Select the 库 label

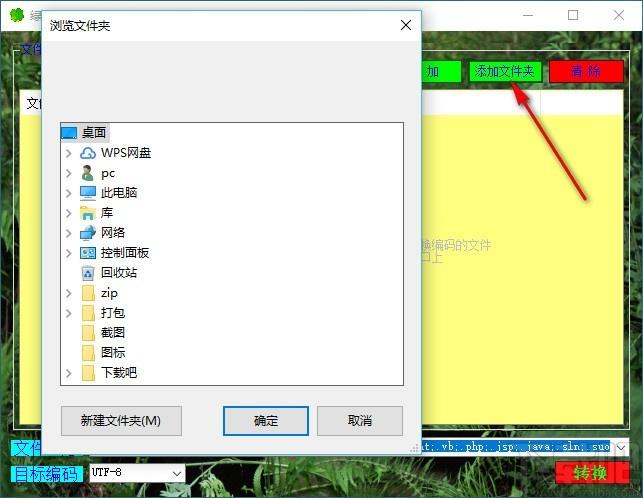pos(107,213)
